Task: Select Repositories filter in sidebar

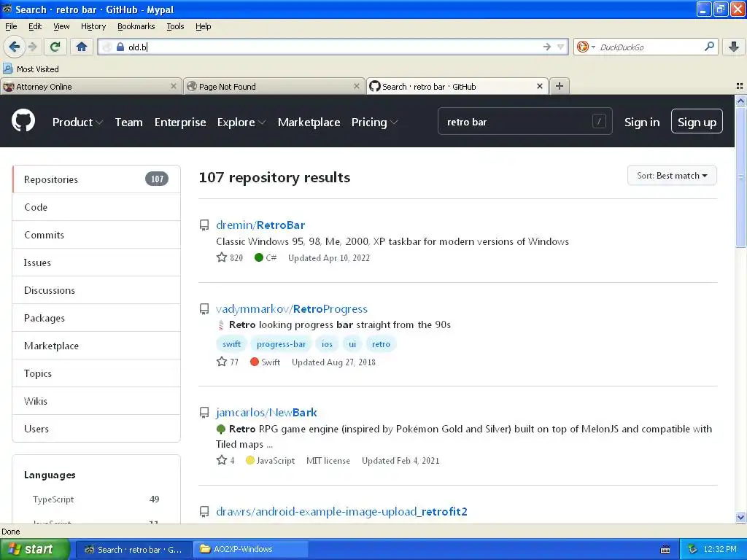Action: coord(96,179)
